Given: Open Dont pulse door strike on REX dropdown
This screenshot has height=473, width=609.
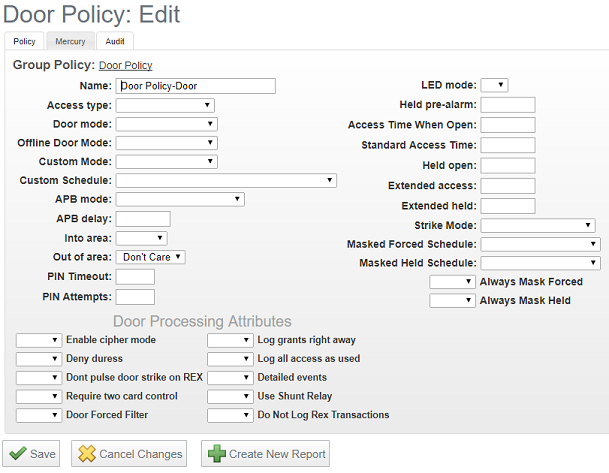Looking at the screenshot, I should [x=38, y=377].
